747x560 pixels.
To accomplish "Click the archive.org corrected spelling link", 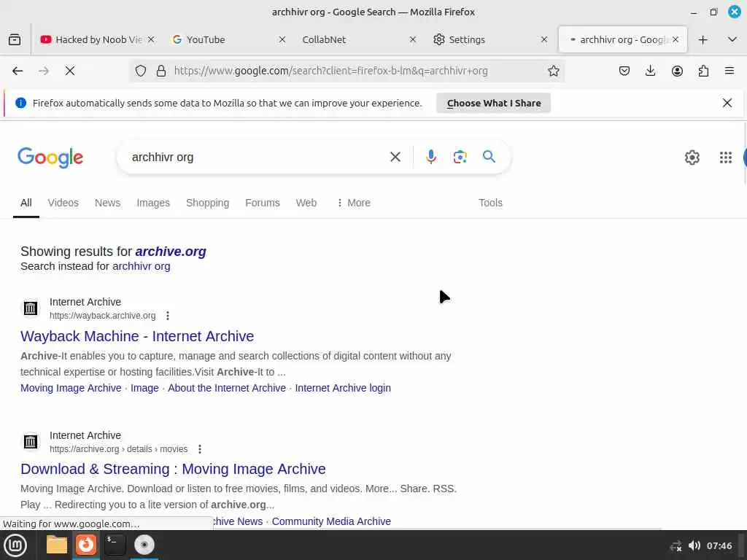I will click(x=171, y=252).
